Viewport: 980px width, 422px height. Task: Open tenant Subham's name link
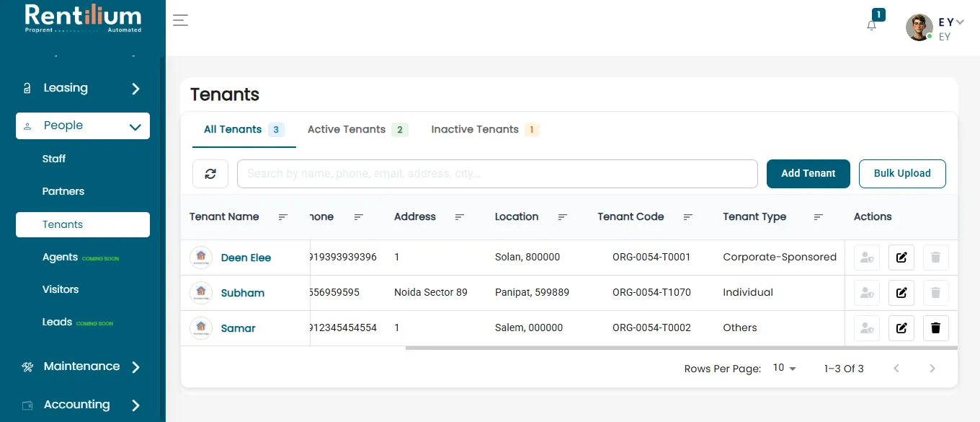pos(243,293)
